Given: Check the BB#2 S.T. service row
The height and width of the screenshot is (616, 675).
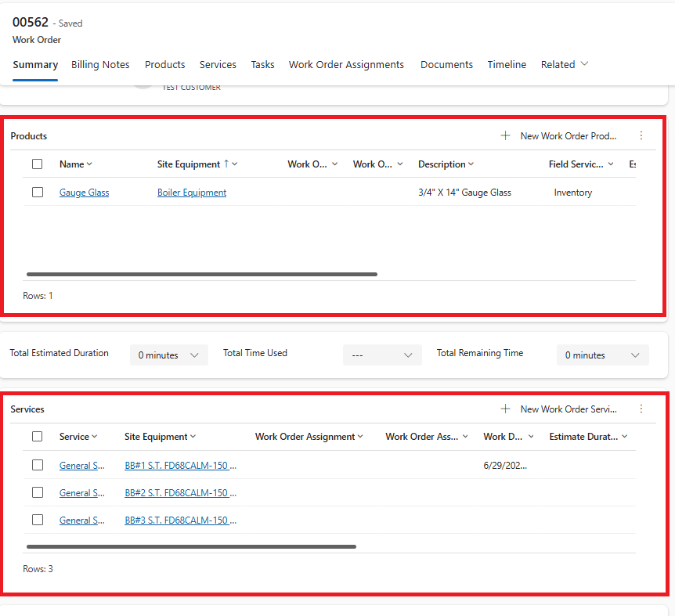Looking at the screenshot, I should (x=38, y=492).
